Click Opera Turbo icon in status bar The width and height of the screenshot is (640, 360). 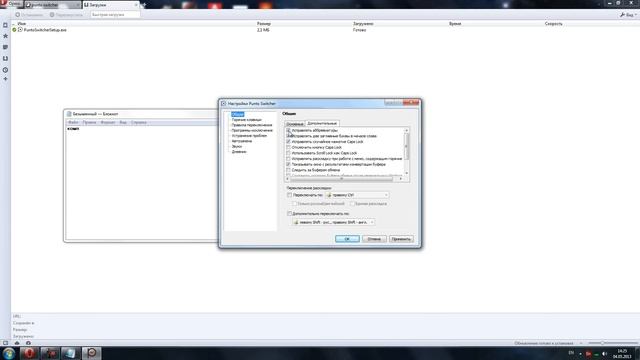tap(28, 343)
